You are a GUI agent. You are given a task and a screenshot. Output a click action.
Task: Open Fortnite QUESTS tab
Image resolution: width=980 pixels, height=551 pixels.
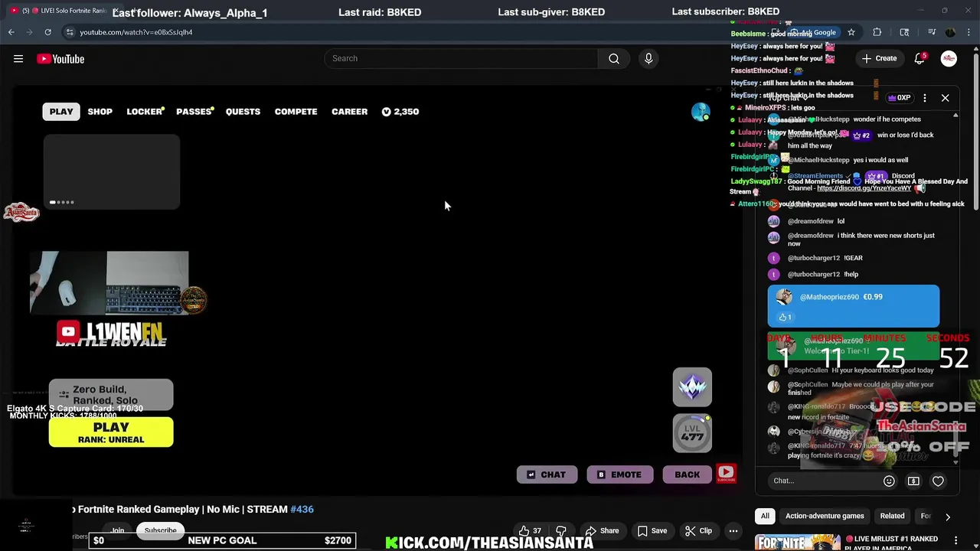pos(243,112)
